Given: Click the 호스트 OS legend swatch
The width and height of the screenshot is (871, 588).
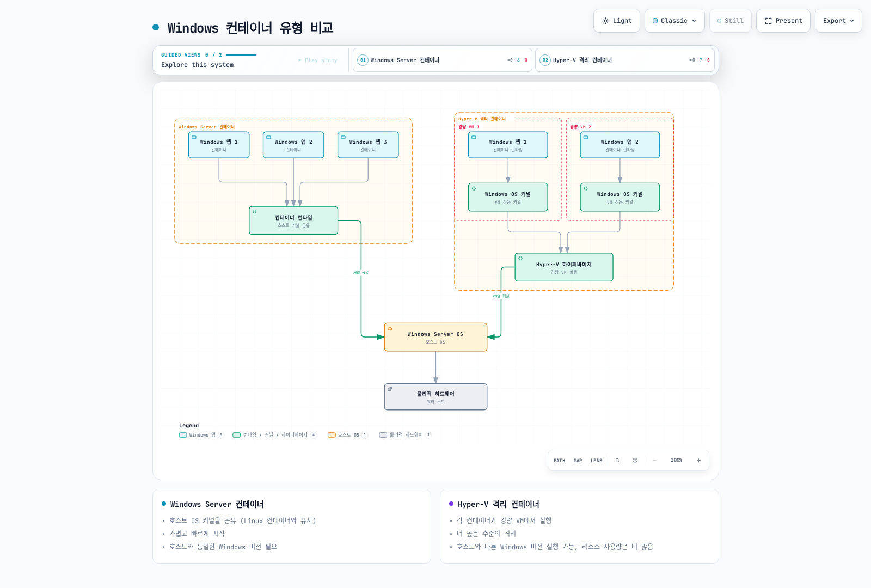Looking at the screenshot, I should tap(332, 435).
